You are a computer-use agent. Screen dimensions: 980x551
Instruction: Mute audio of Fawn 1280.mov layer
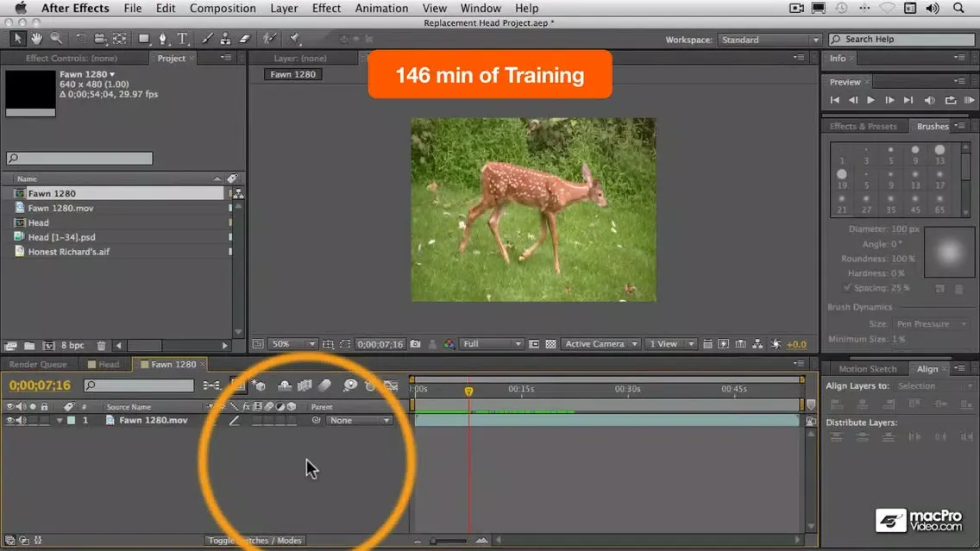point(22,421)
